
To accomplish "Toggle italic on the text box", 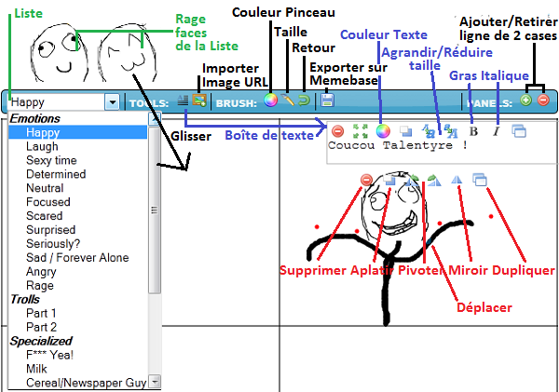I will 496,131.
